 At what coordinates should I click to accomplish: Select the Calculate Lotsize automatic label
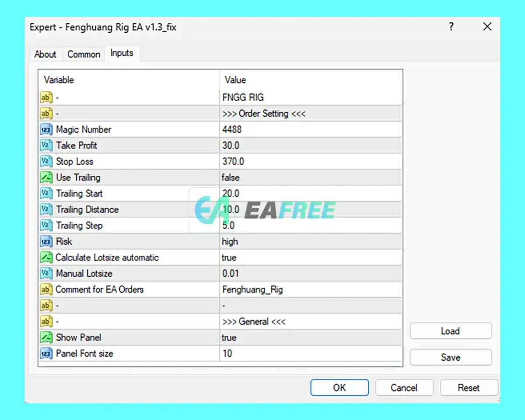[x=107, y=257]
